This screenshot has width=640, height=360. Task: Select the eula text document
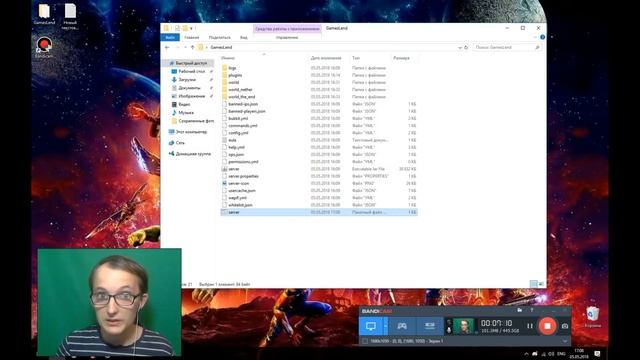(x=232, y=140)
